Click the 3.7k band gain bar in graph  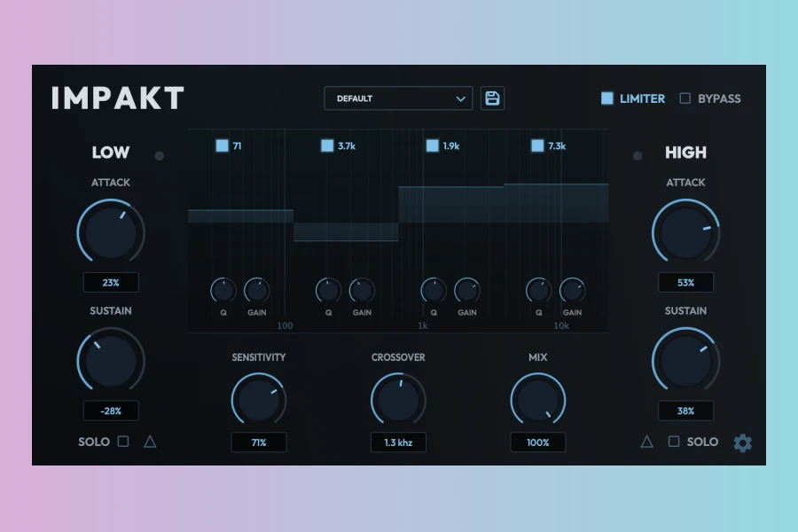(x=346, y=231)
